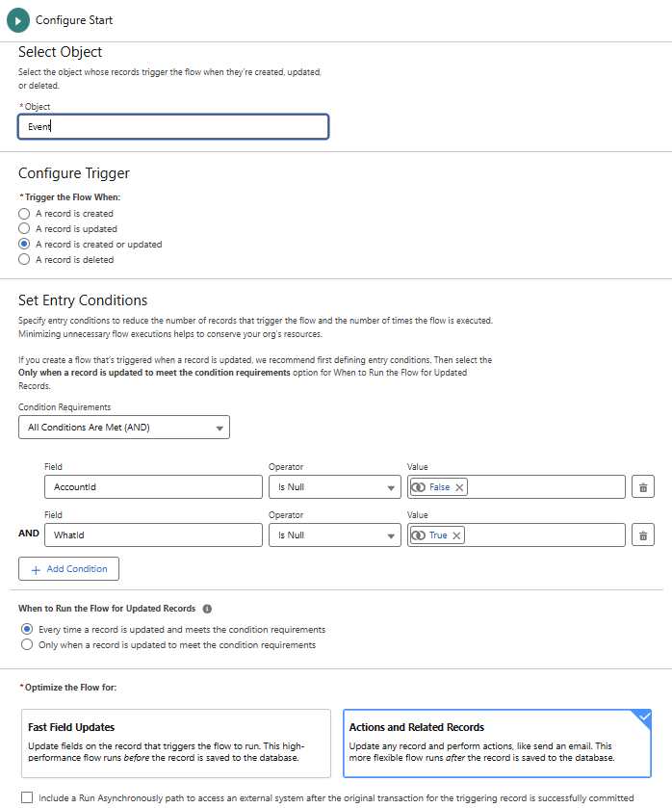Delete the AccountId condition row
672x808 pixels.
[x=642, y=487]
